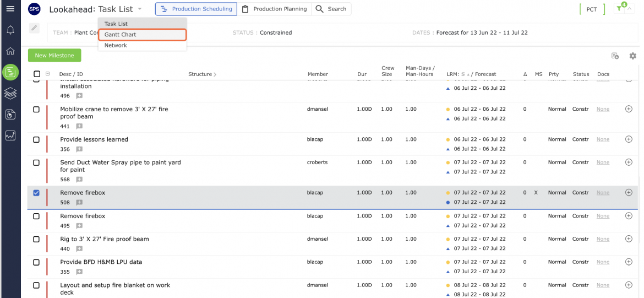Screen dimensions: 644x298
Task: Select Gantt Chart in the view menu
Action: [142, 35]
